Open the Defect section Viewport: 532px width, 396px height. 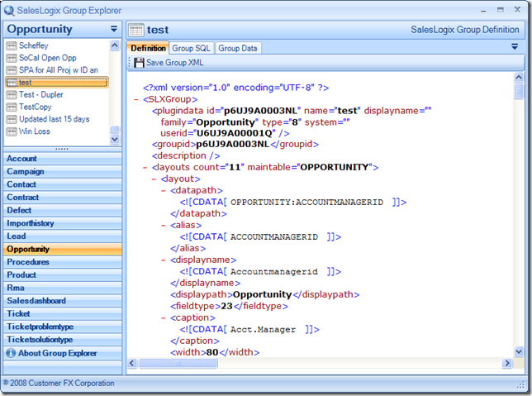(x=63, y=210)
